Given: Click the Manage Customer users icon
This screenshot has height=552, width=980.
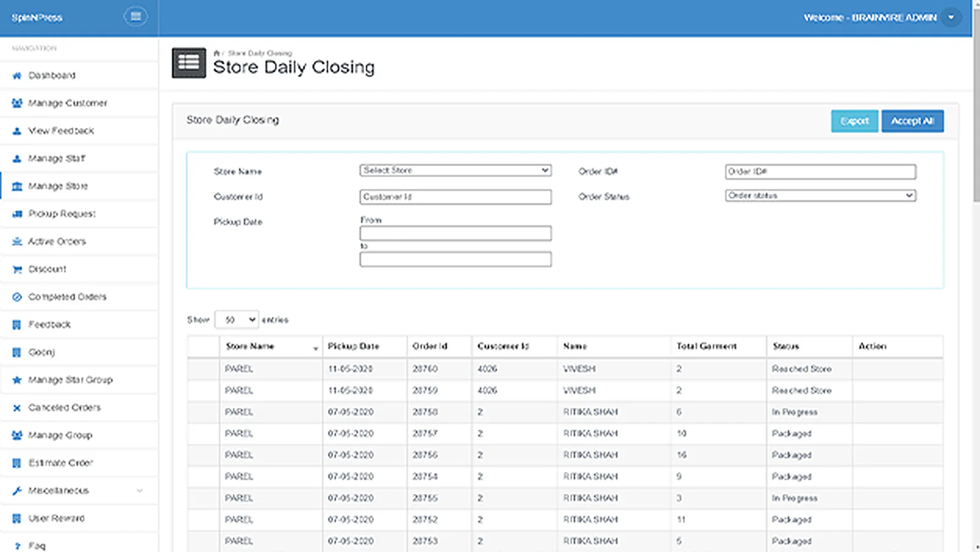Looking at the screenshot, I should (x=17, y=103).
